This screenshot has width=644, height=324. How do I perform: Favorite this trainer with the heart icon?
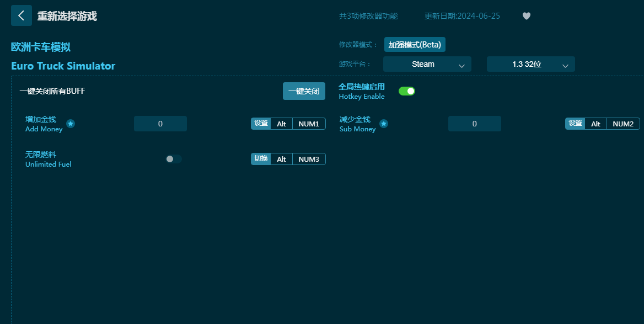(x=526, y=16)
